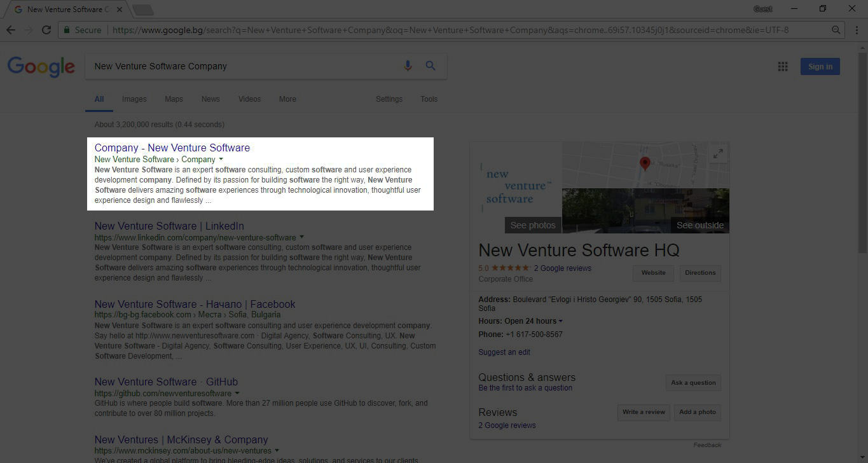
Task: Click the Ask a question button
Action: point(693,383)
